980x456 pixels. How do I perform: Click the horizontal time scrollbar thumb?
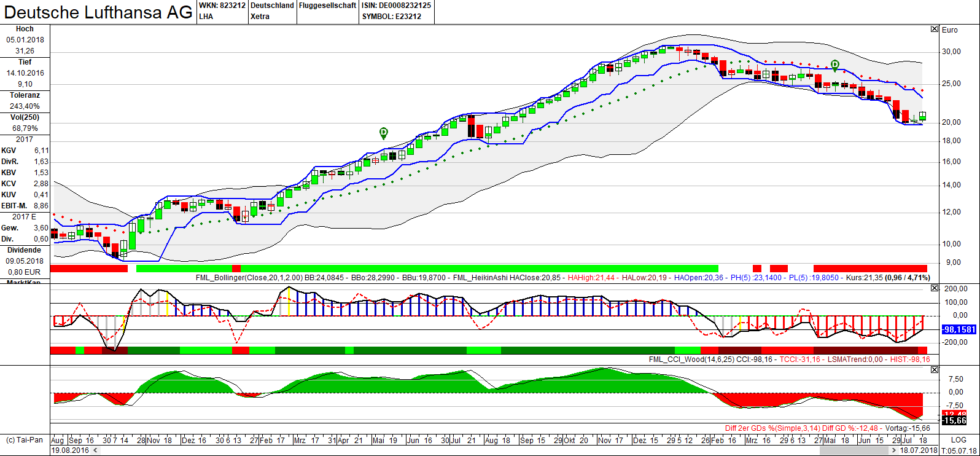pos(854,450)
